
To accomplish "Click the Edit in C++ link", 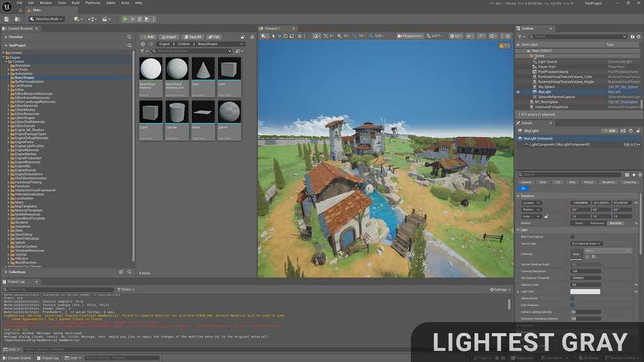I will 632,144.
